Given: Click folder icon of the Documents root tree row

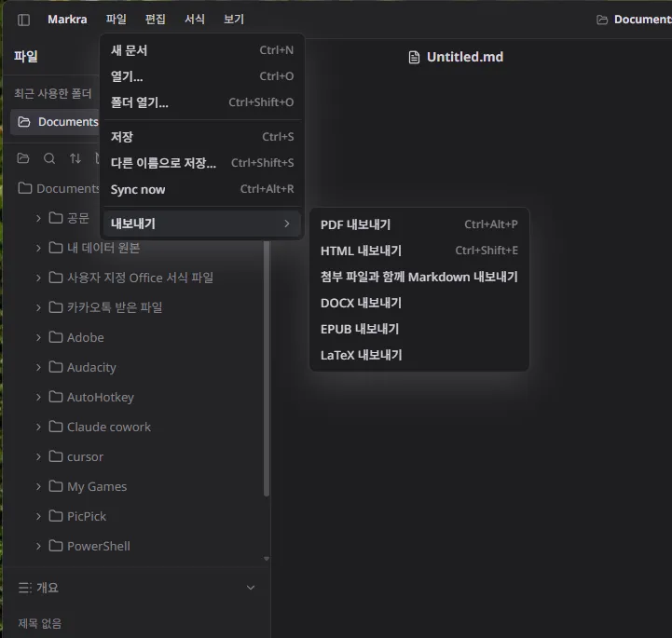Looking at the screenshot, I should tap(25, 188).
